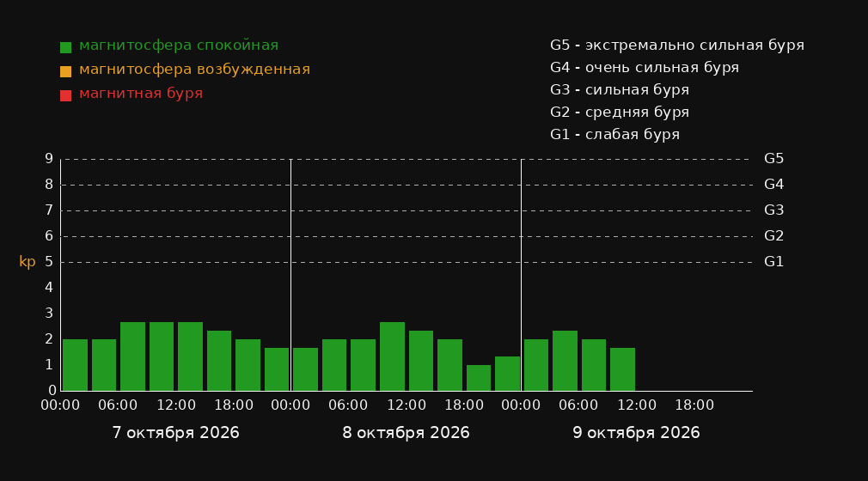Click the G1 level label on right axis

coord(773,262)
